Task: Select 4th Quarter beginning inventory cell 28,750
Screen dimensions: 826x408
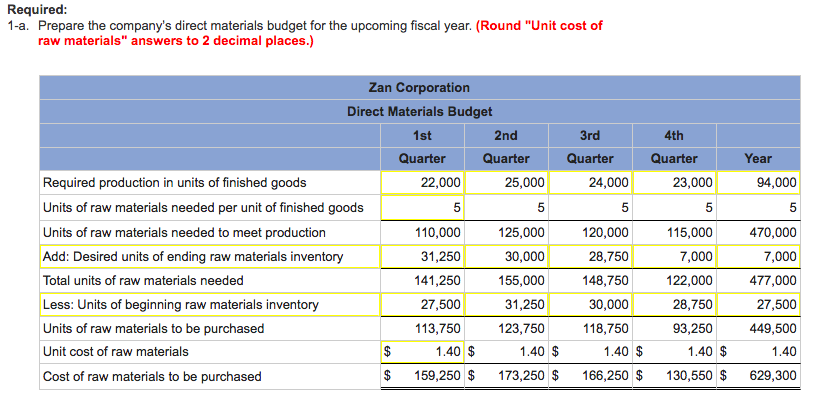Action: 674,305
